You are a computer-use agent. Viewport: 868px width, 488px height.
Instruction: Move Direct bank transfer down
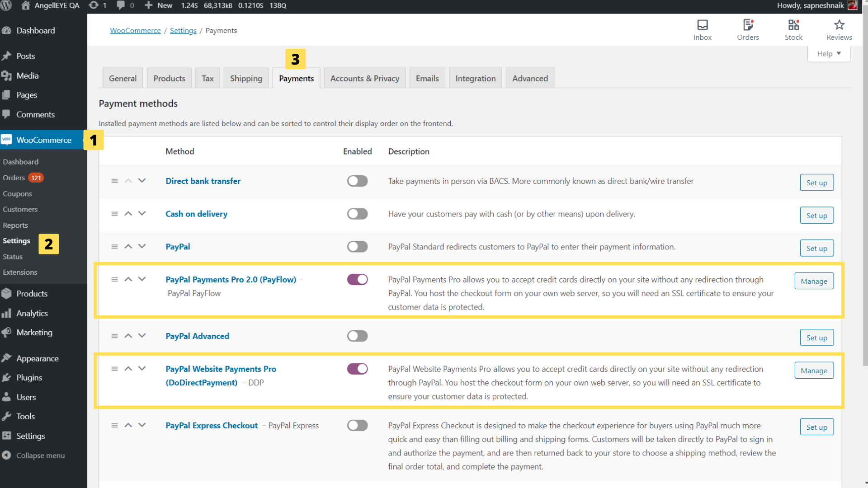point(142,181)
